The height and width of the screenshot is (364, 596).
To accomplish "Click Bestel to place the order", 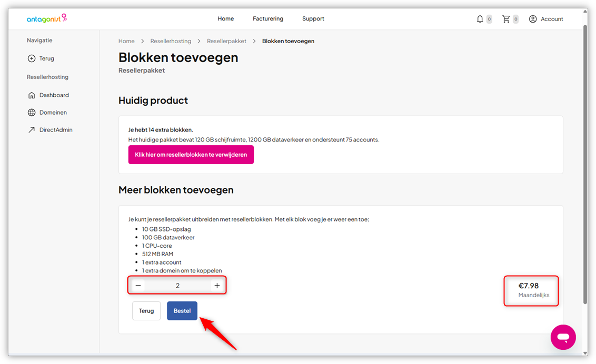I will coord(182,310).
